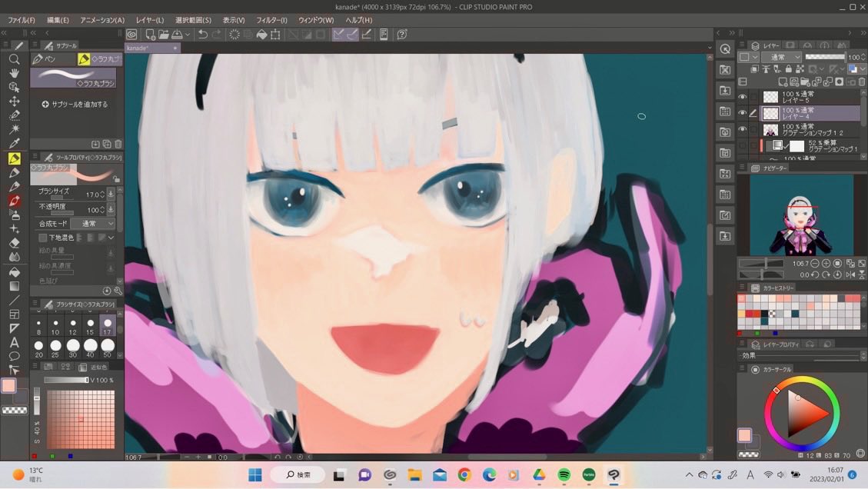Click Lock layer padlock icon

tap(788, 69)
